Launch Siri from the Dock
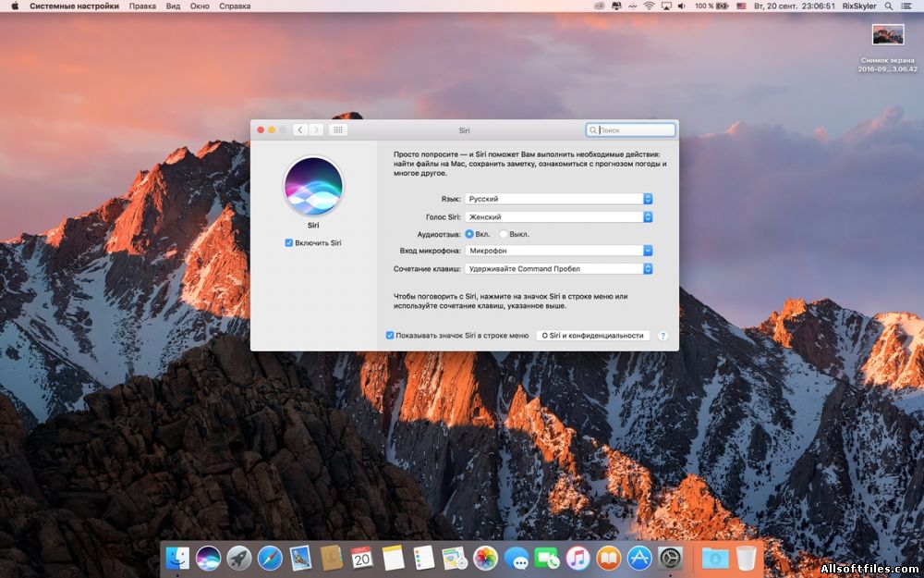924x578 pixels. pyautogui.click(x=208, y=558)
